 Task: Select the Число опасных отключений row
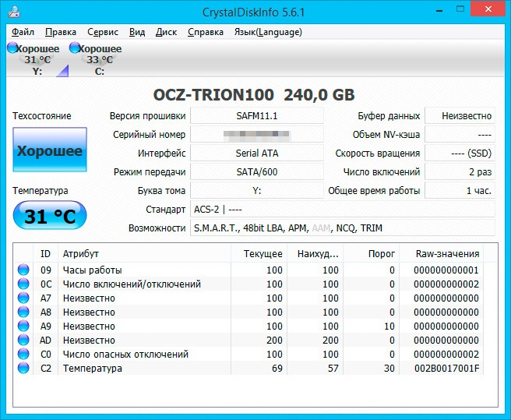249,354
